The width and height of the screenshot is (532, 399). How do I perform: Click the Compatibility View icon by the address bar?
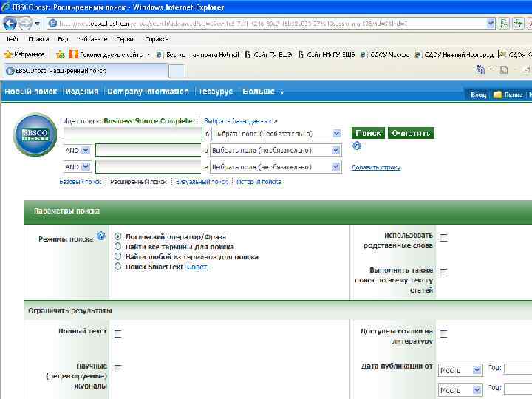504,24
